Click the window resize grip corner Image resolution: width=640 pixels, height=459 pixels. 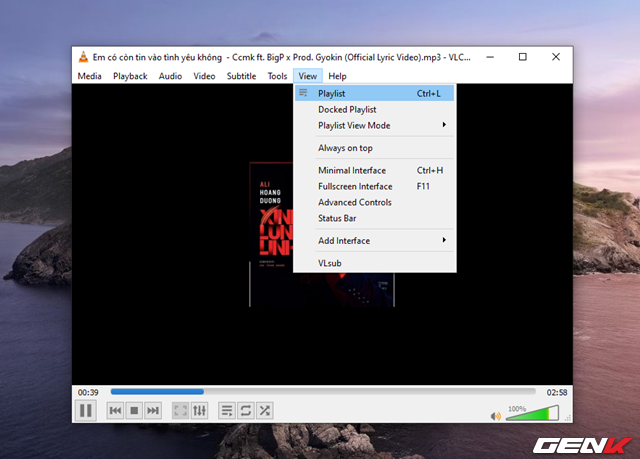(568, 418)
